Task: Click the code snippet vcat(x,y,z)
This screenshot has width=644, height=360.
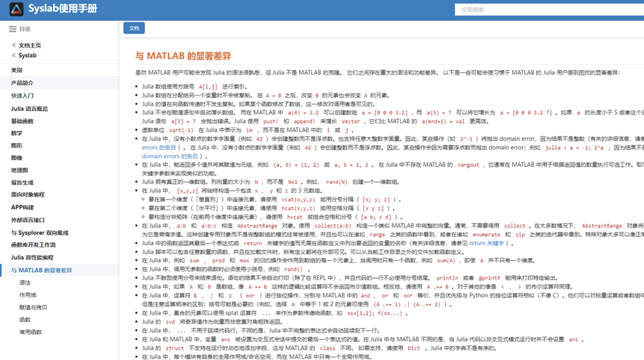Action: click(299, 200)
